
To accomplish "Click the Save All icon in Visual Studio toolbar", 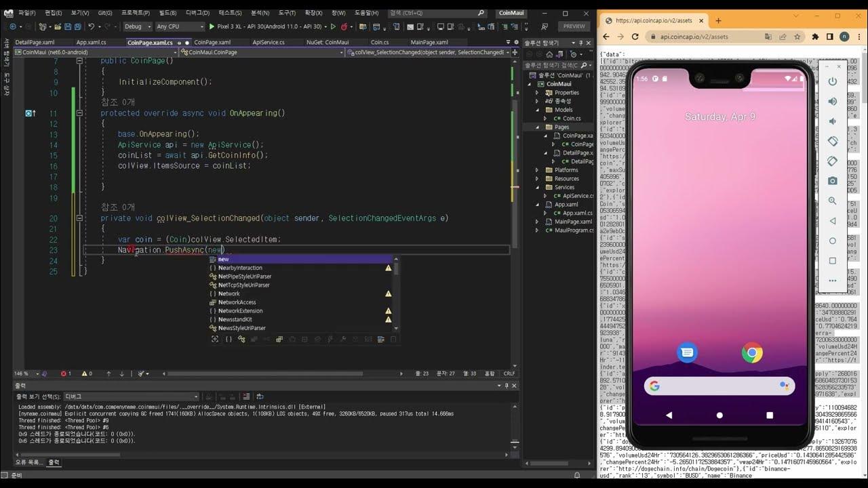I will point(78,26).
